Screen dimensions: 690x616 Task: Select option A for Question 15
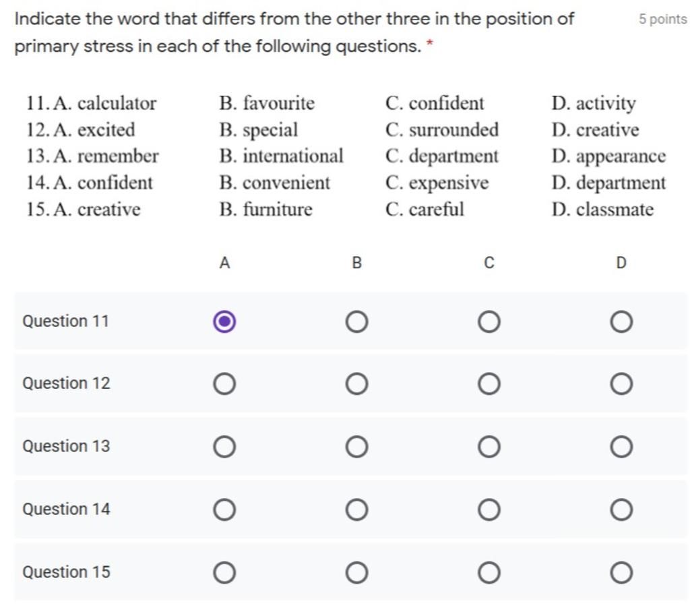[224, 572]
